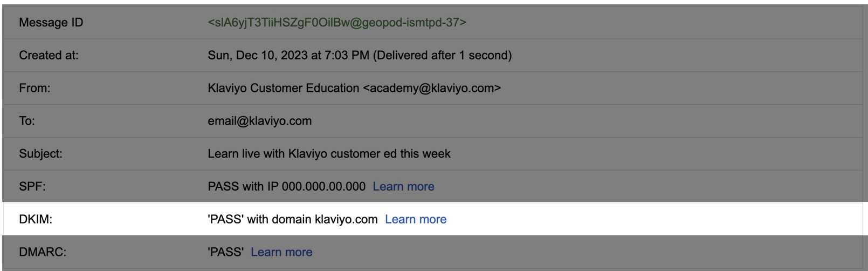
Task: Click the DKIM: row label
Action: coord(36,220)
